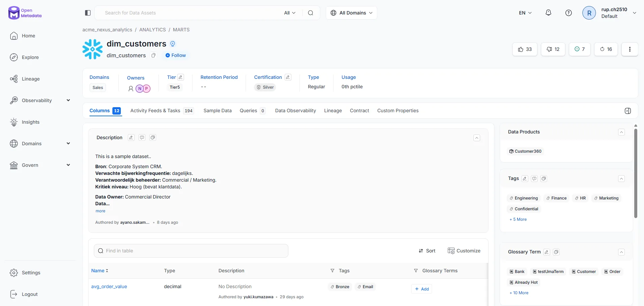The width and height of the screenshot is (644, 306).
Task: Open the search magnifier button
Action: pyautogui.click(x=311, y=13)
